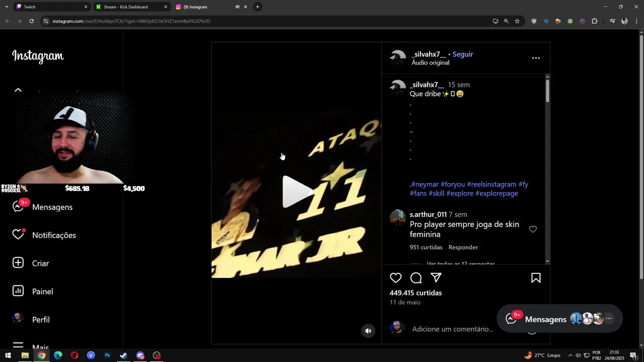Open Criar in the sidebar

tap(40, 263)
